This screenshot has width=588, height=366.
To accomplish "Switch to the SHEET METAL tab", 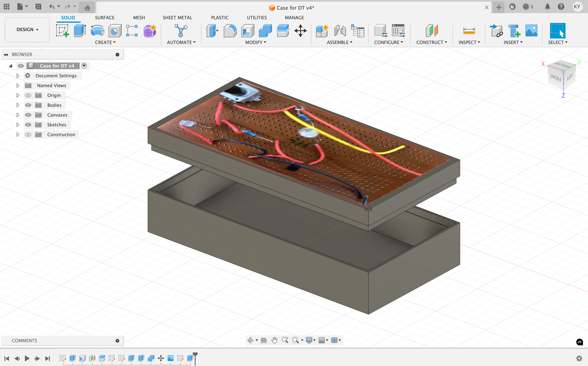I will [x=177, y=18].
